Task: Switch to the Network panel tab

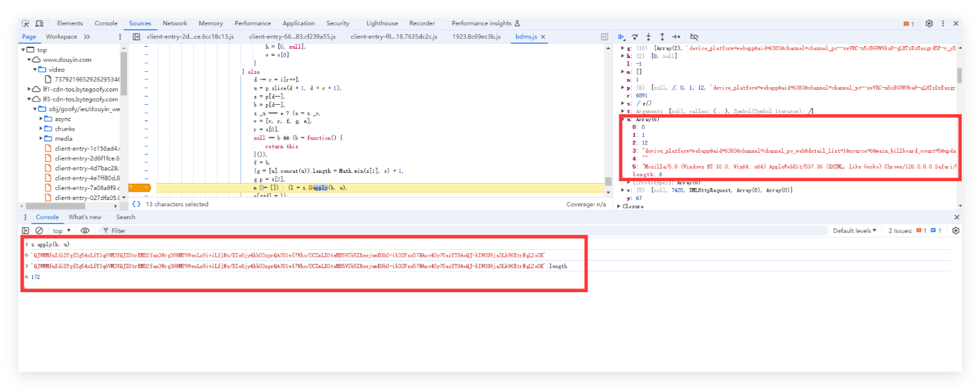Action: (175, 23)
